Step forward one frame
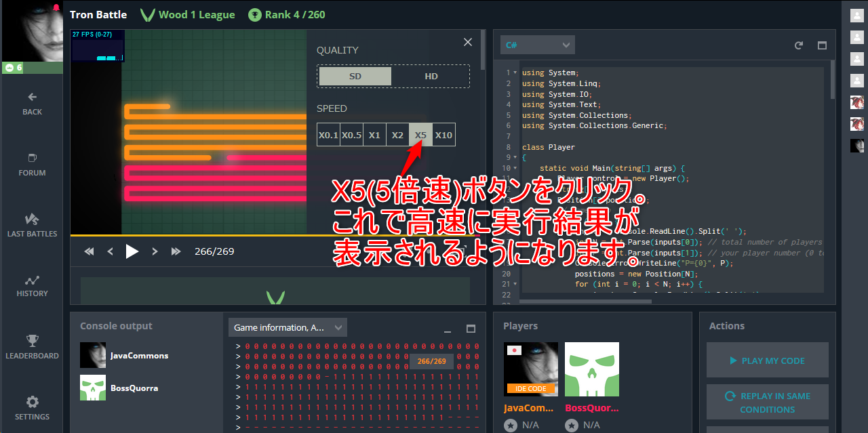 coord(155,251)
